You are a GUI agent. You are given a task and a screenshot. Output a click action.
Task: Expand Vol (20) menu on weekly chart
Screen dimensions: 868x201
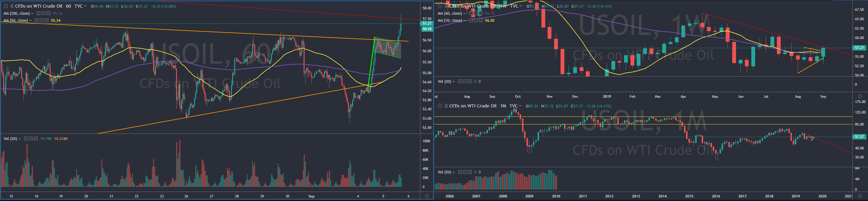454,82
